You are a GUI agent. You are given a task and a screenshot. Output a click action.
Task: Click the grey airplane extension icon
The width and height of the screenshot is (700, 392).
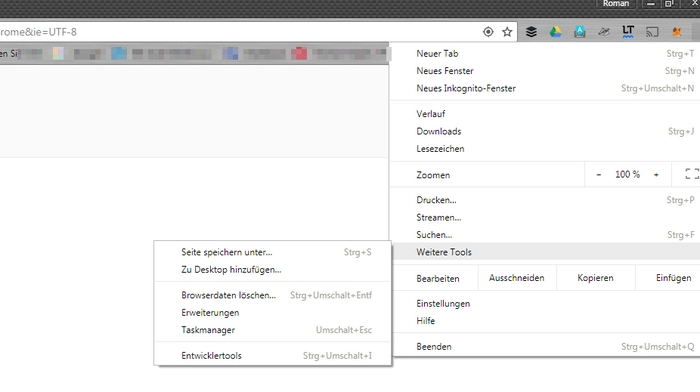(604, 32)
